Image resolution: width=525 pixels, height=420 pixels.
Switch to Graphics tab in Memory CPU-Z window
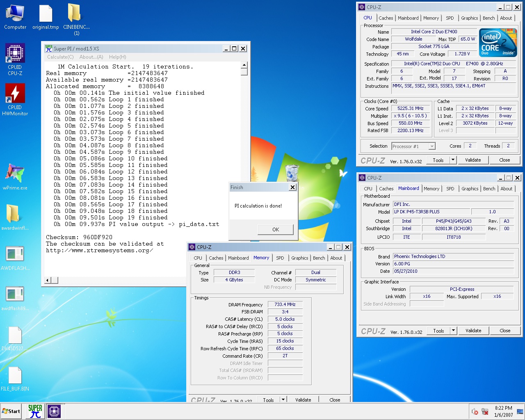click(x=300, y=258)
